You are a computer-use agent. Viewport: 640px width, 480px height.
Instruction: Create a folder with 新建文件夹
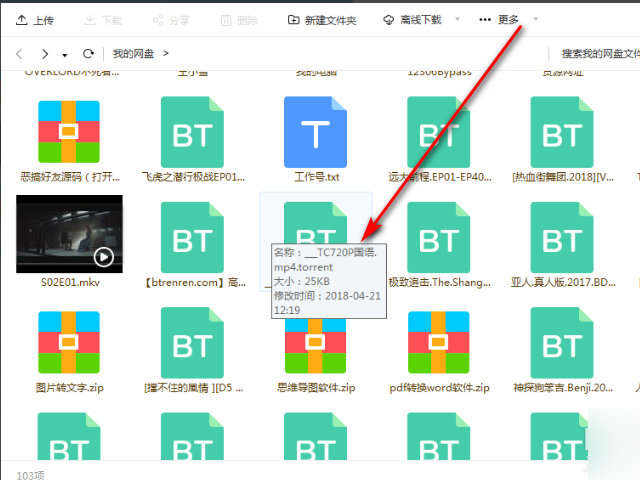322,20
